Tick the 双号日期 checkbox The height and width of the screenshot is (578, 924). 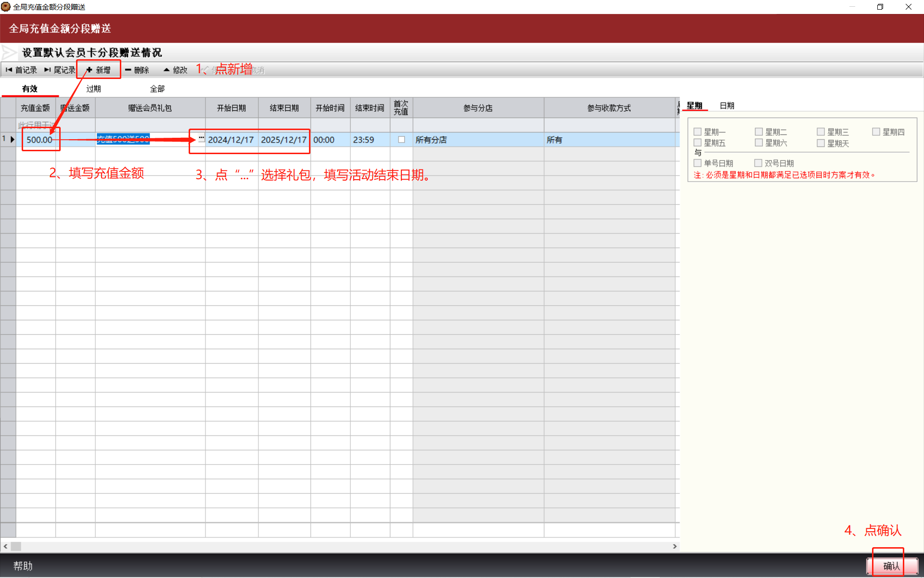pyautogui.click(x=758, y=163)
